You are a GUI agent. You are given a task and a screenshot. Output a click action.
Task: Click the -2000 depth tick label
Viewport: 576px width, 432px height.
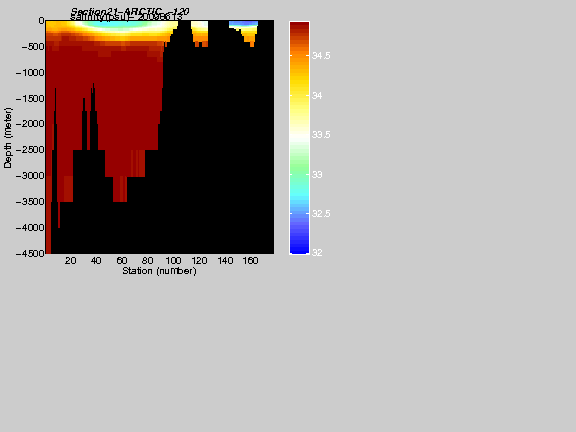click(30, 124)
